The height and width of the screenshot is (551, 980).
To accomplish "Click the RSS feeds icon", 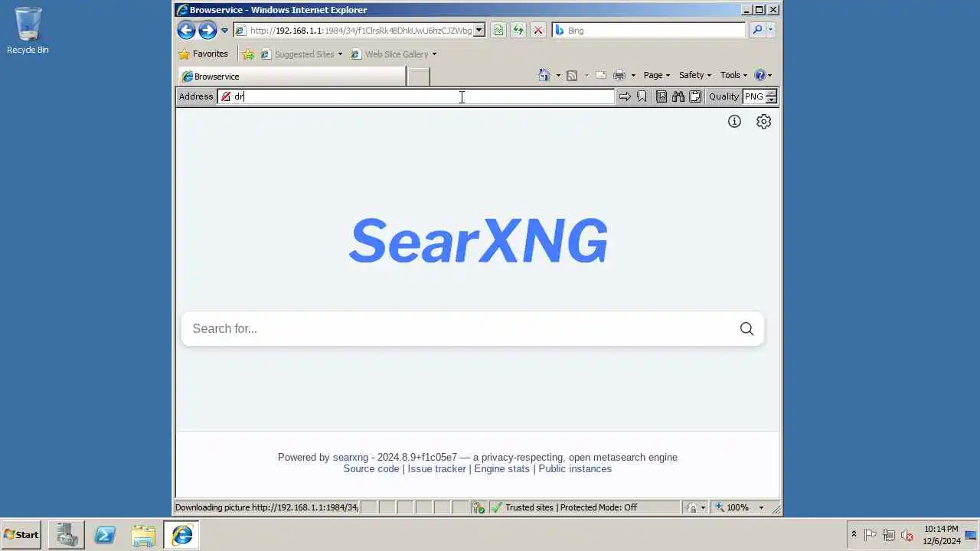I will click(572, 75).
